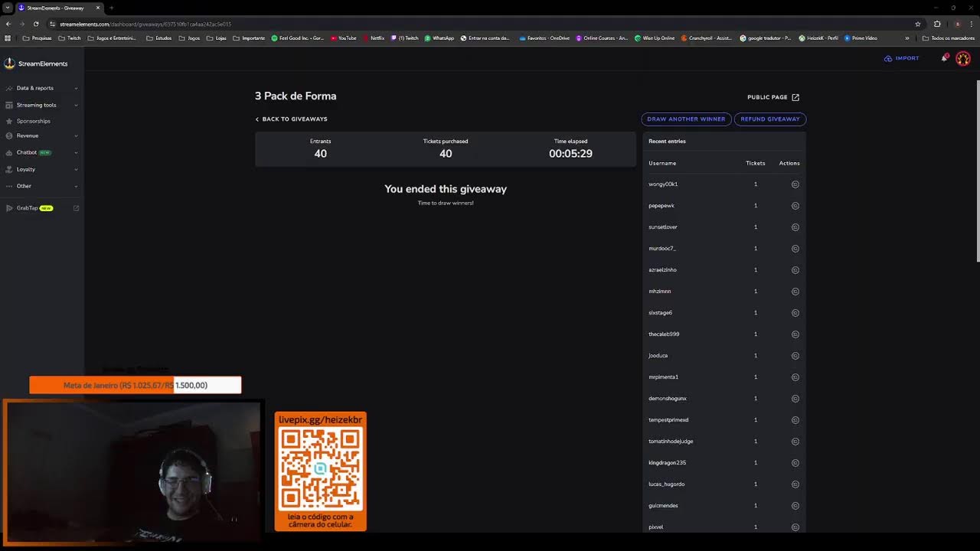Click the action icon for demonshogunx
Image resolution: width=980 pixels, height=551 pixels.
(795, 399)
